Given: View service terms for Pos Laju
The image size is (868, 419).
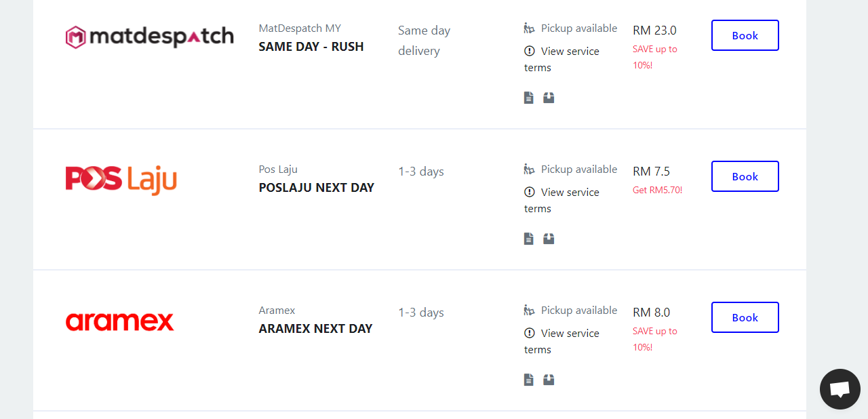Looking at the screenshot, I should pyautogui.click(x=561, y=200).
